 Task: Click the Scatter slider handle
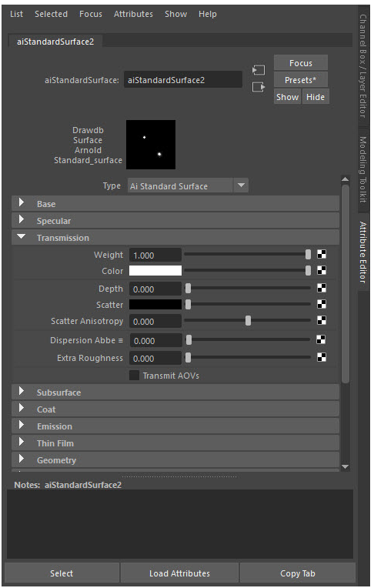pos(188,304)
